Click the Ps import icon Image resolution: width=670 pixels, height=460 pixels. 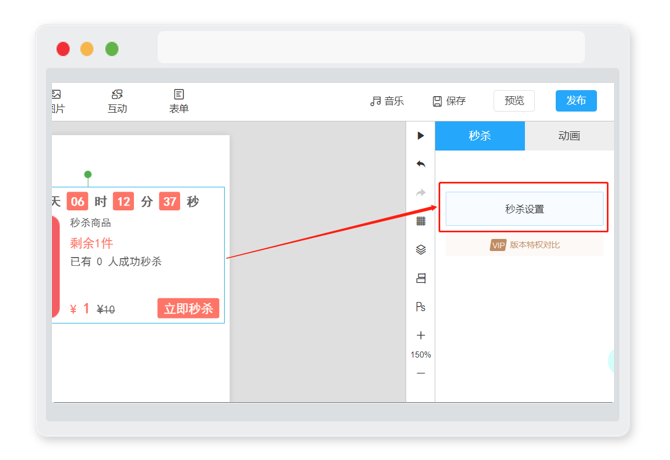421,307
